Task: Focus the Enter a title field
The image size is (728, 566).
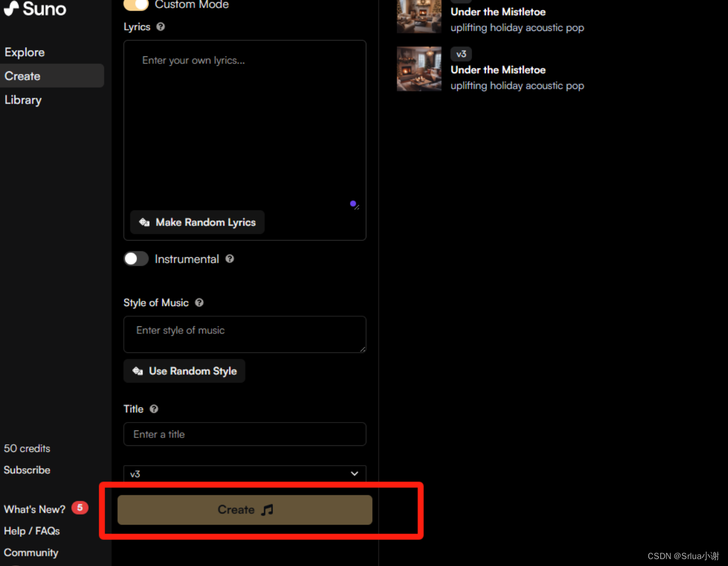Action: click(x=245, y=434)
